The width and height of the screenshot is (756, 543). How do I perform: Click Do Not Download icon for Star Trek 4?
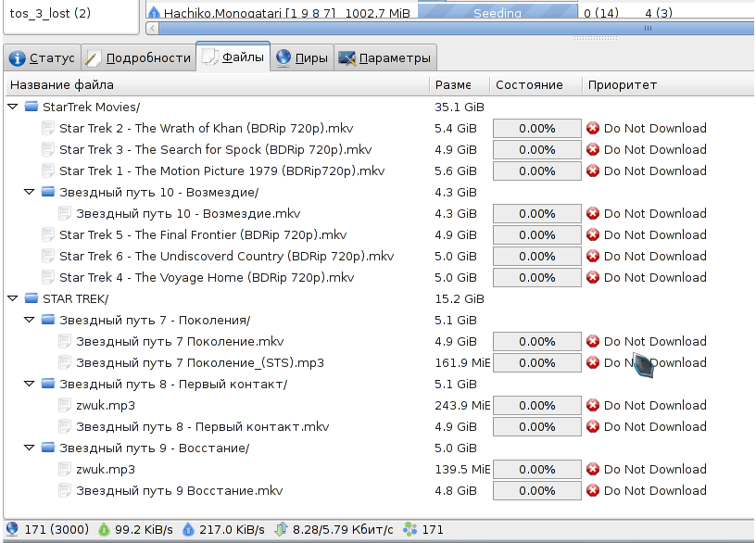[x=593, y=277]
